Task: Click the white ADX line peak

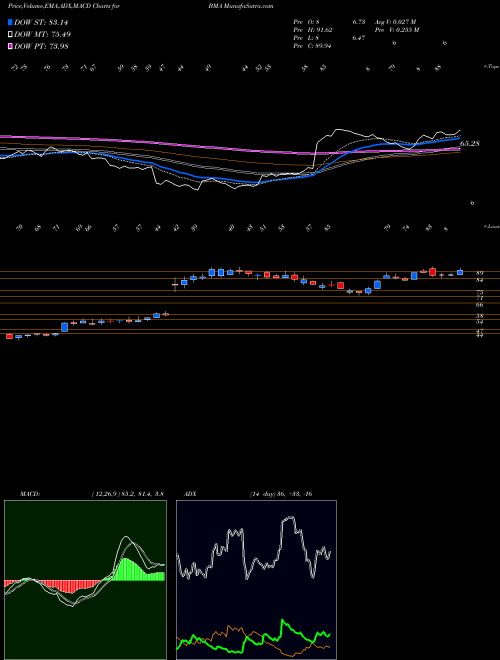Action: coord(289,519)
